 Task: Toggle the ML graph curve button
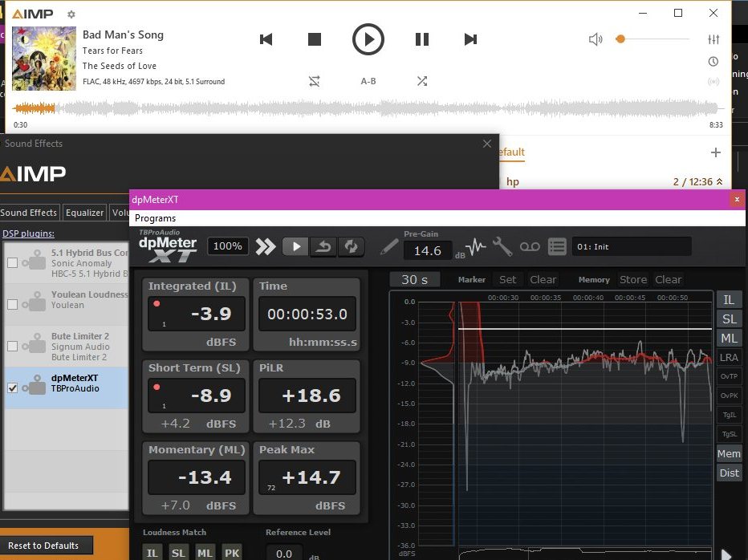click(729, 339)
